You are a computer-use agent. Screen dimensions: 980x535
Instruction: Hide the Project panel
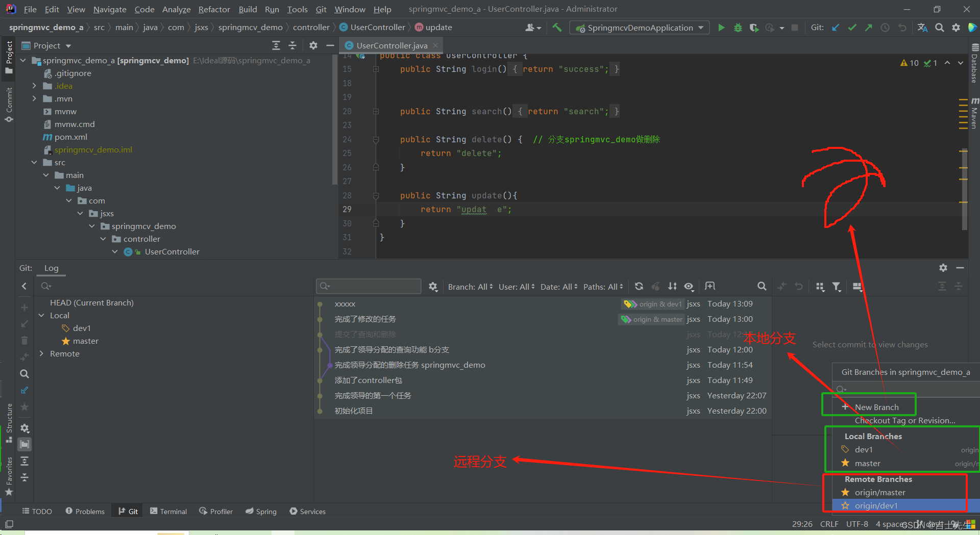330,45
